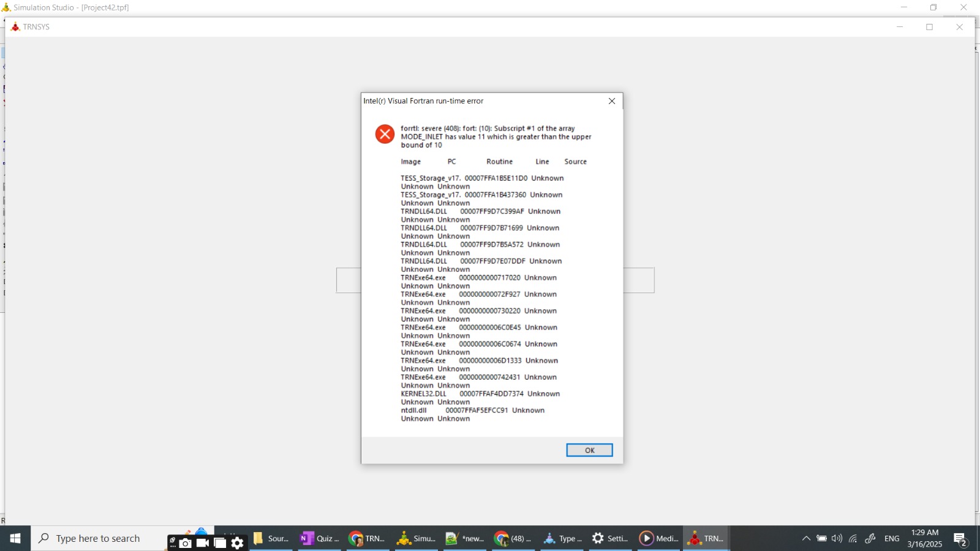Viewport: 980px width, 551px height.
Task: Click the TRNExe64.exe row with 000000000072F927
Action: [479, 294]
